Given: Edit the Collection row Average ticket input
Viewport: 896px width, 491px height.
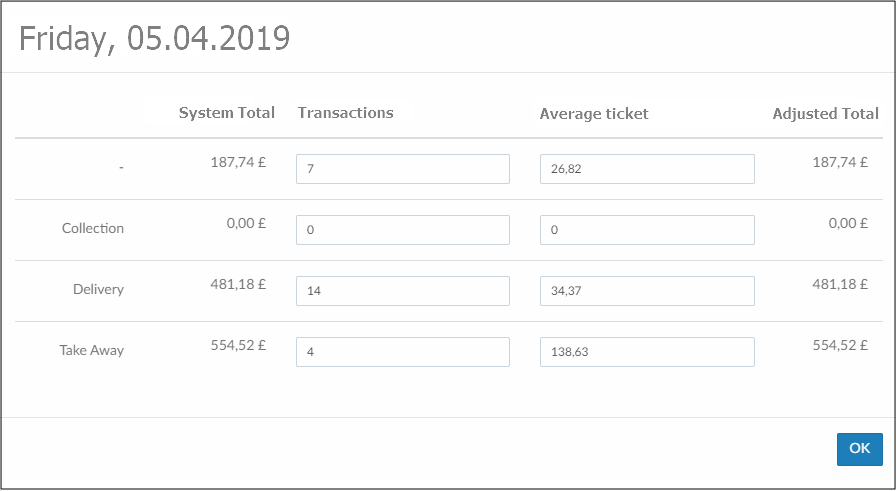Looking at the screenshot, I should tap(646, 230).
